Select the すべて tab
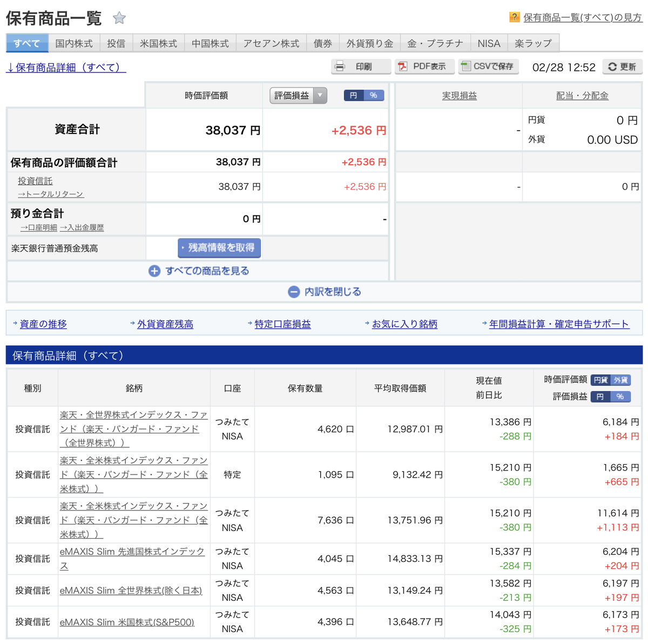 point(27,43)
